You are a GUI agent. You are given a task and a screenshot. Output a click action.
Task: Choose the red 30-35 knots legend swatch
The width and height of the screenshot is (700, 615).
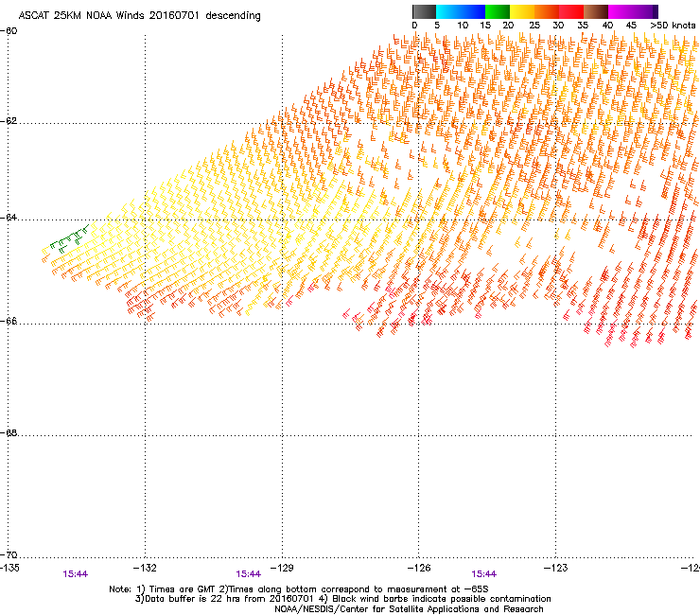point(571,11)
